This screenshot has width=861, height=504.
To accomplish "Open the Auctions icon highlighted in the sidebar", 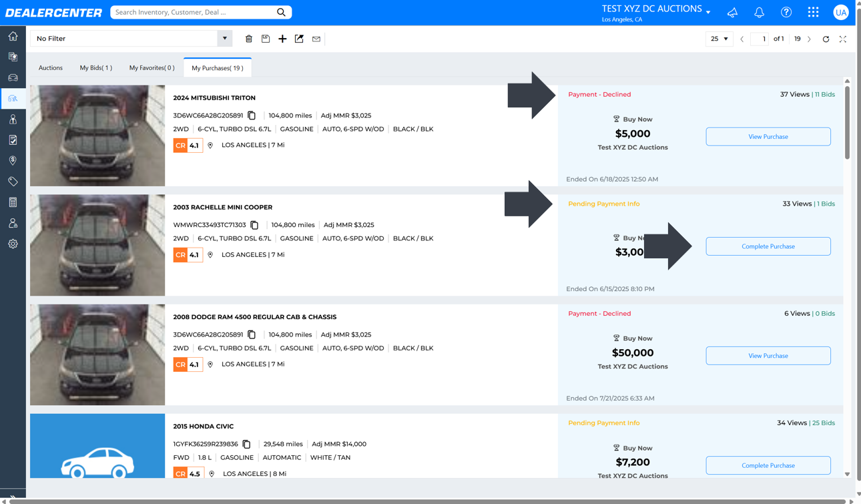I will pos(13,98).
